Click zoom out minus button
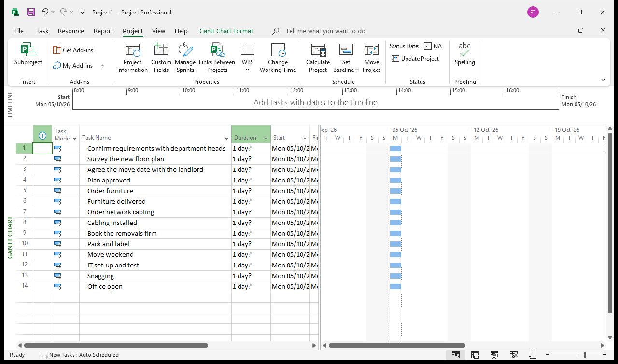Screen dimensions: 618x364 547,355
